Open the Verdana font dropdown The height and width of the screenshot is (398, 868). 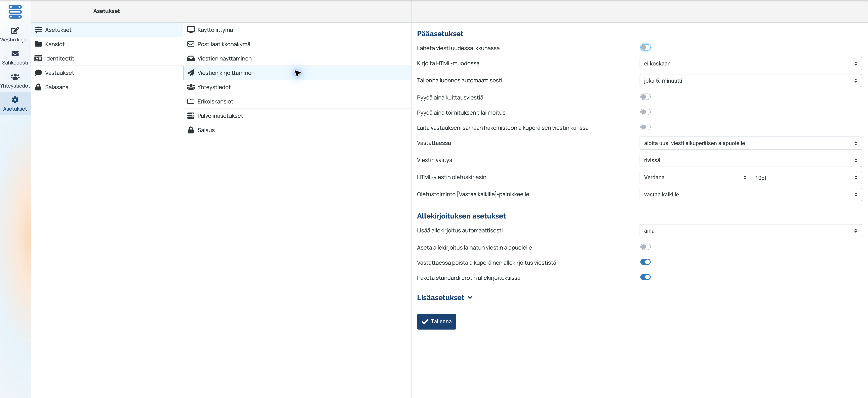tap(695, 178)
